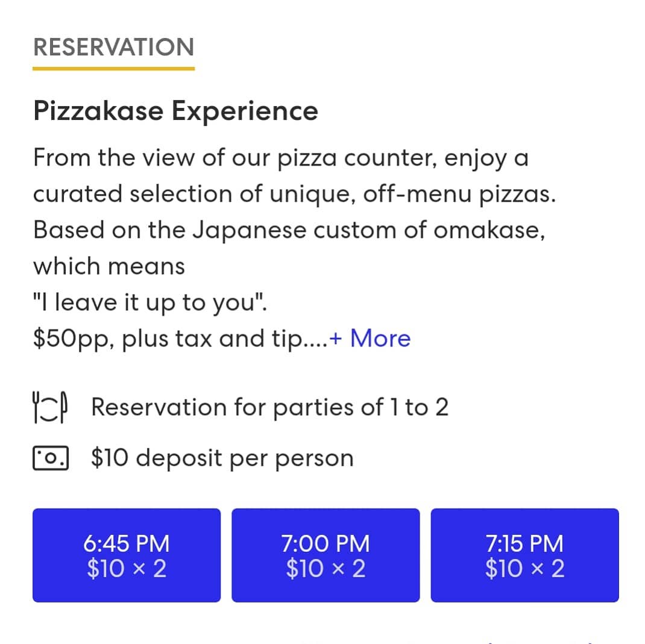Click the yellow underline beneath RESERVATION
The width and height of the screenshot is (645, 644).
point(113,68)
